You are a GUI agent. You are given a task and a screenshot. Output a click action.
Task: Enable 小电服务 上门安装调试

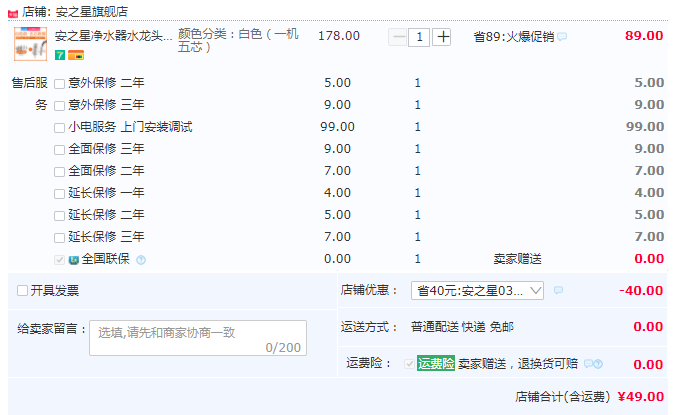[x=59, y=127]
